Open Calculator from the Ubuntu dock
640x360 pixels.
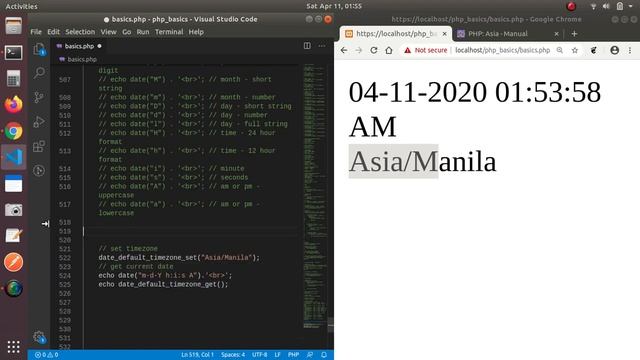13,78
